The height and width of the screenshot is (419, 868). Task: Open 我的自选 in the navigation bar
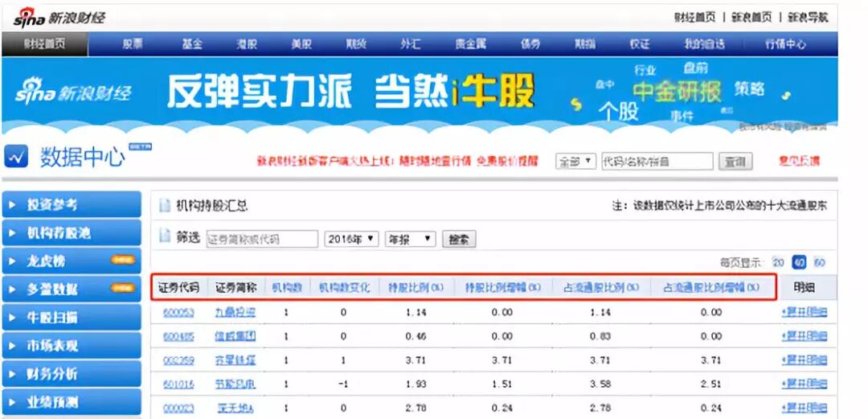click(704, 43)
